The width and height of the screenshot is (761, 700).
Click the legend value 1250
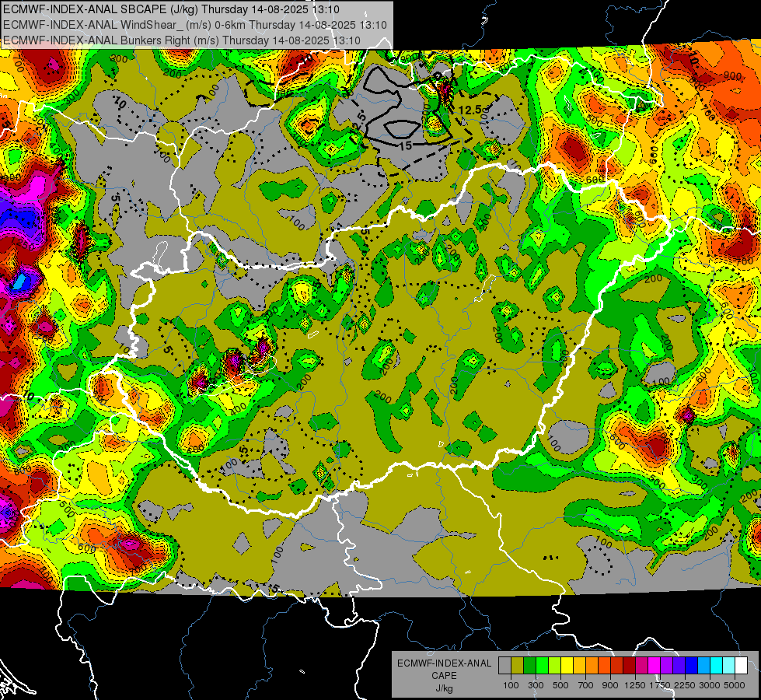pyautogui.click(x=635, y=685)
